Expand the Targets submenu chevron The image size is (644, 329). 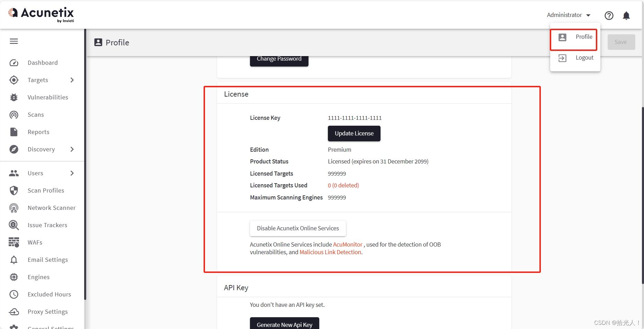tap(72, 80)
